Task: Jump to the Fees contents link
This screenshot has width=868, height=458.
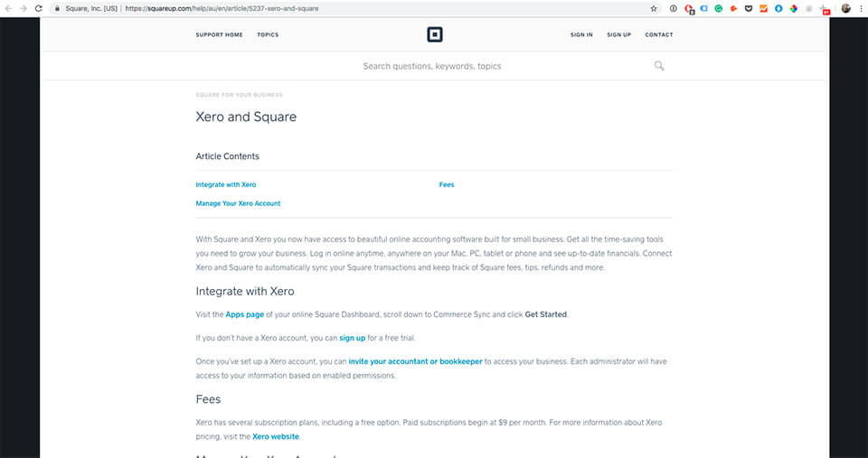Action: tap(447, 185)
